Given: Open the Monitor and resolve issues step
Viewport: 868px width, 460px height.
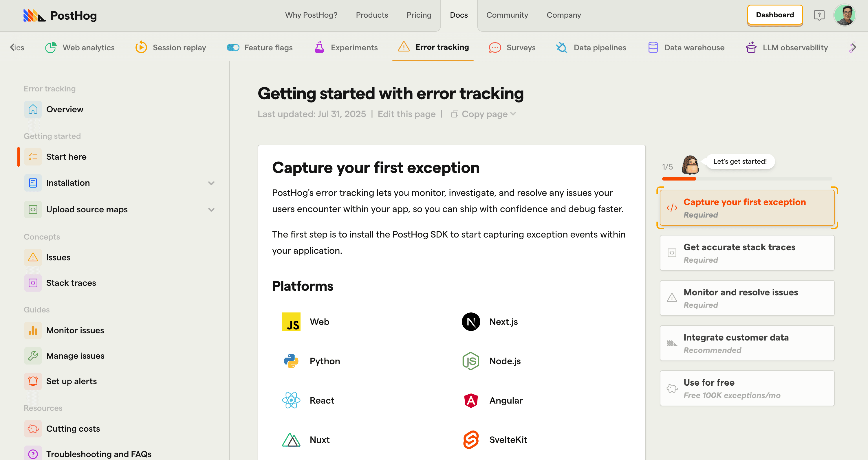Looking at the screenshot, I should coord(747,298).
